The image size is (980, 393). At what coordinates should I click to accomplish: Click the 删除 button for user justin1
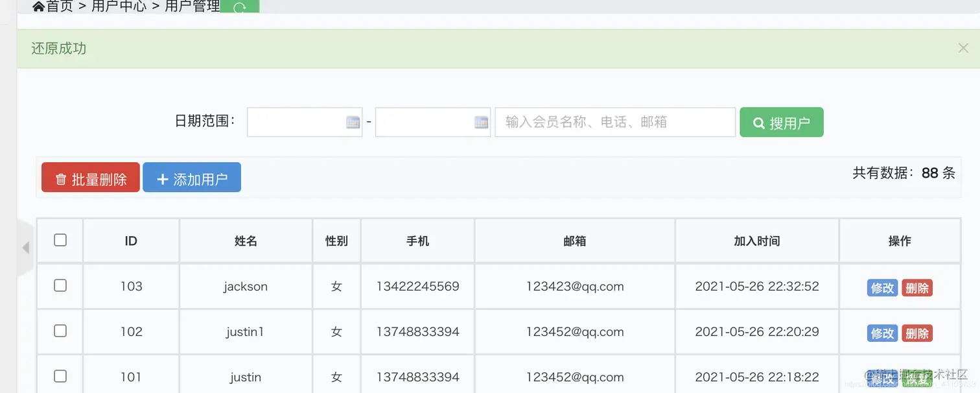click(x=917, y=333)
